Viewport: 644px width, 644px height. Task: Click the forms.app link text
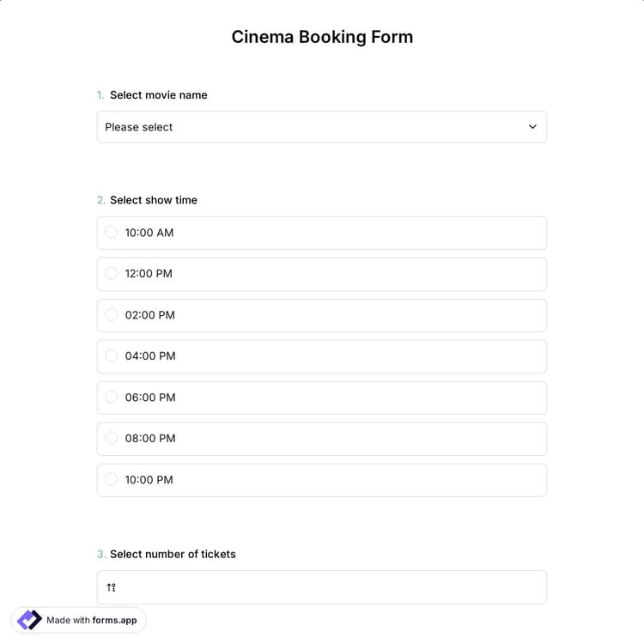point(114,620)
